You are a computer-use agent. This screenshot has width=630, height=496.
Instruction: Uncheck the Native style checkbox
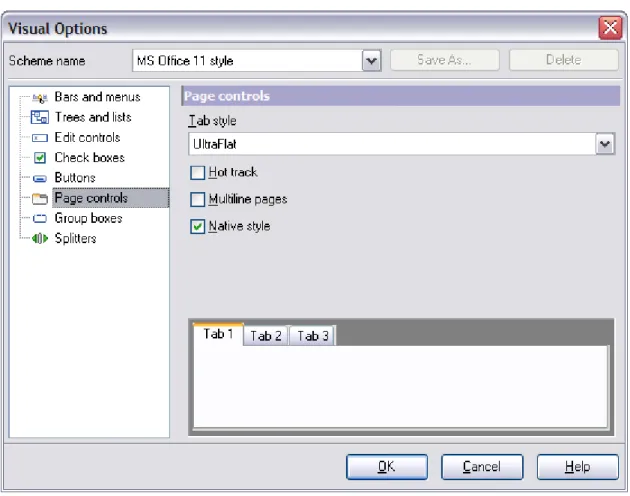point(197,226)
